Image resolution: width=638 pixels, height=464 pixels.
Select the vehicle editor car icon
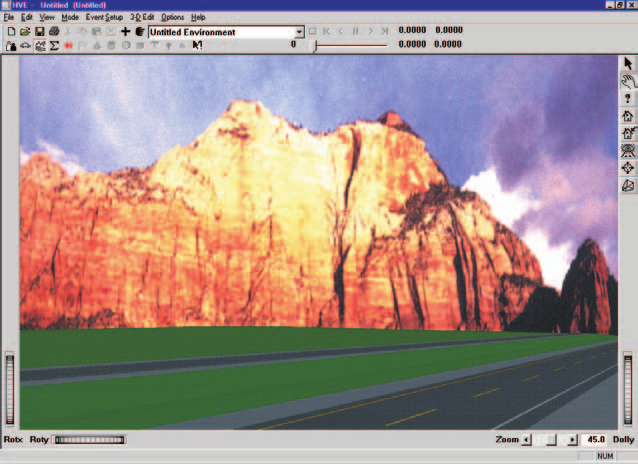(25, 46)
